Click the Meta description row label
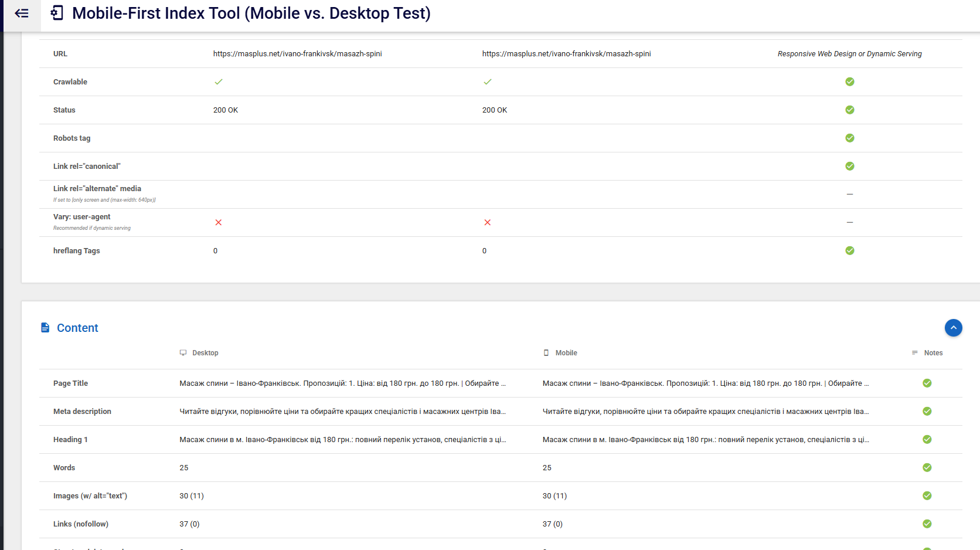Screen dimensions: 980x550 [82, 412]
